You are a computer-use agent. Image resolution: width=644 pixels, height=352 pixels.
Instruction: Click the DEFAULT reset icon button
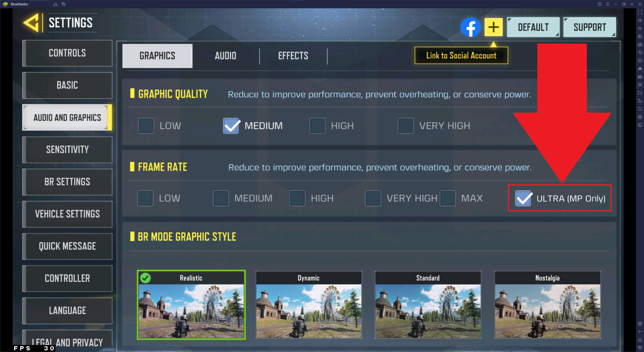tap(534, 27)
